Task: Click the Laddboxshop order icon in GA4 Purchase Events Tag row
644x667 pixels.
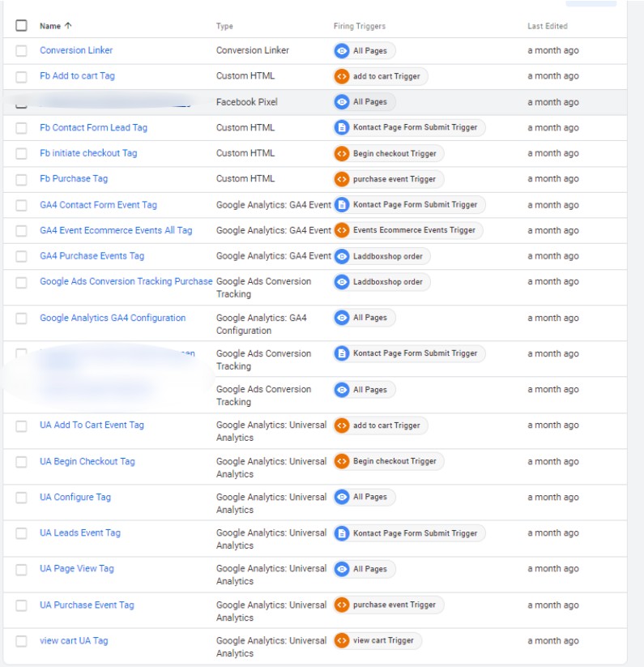Action: point(342,256)
